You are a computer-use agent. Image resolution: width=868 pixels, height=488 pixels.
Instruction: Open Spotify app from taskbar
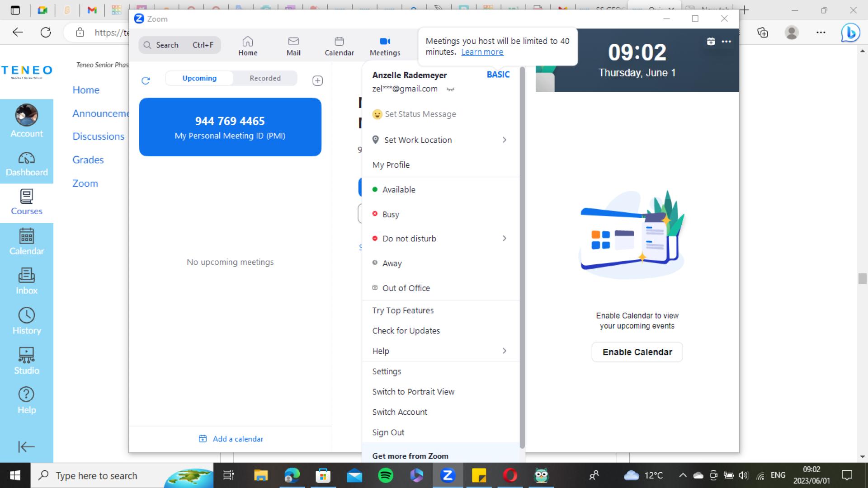[387, 475]
